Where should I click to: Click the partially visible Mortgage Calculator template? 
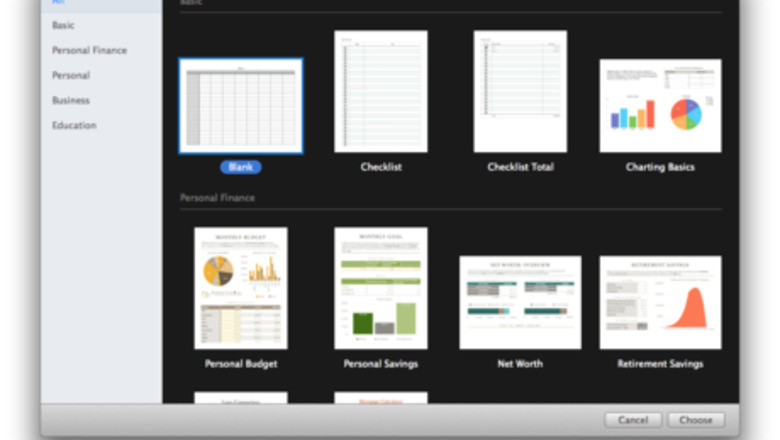click(x=380, y=397)
